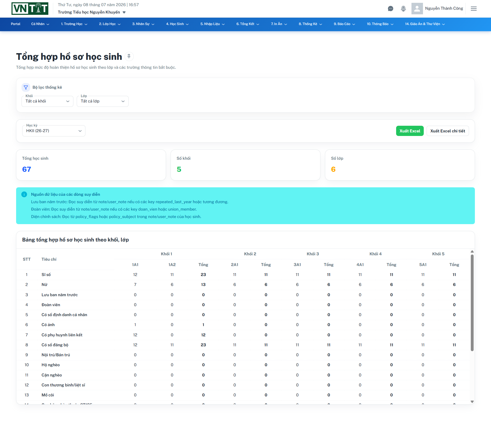This screenshot has width=491, height=448.
Task: Click Xuất Excel chi tiết button
Action: coord(448,131)
